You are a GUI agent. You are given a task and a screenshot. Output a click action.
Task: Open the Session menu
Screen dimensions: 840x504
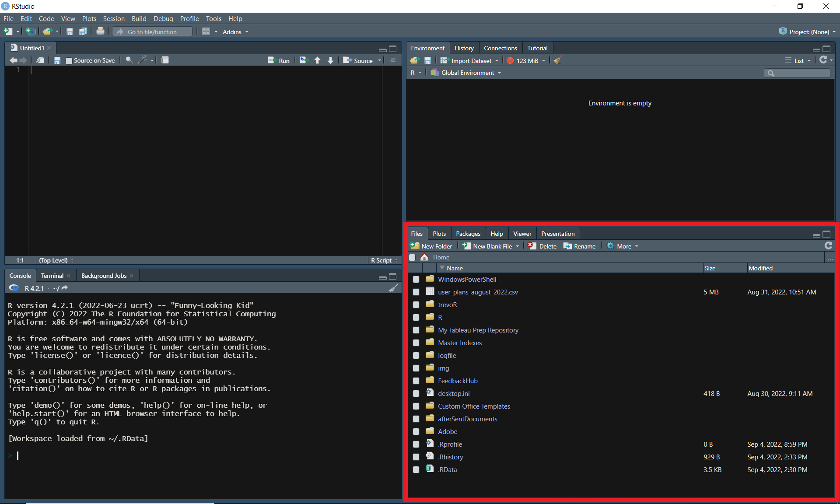point(114,19)
